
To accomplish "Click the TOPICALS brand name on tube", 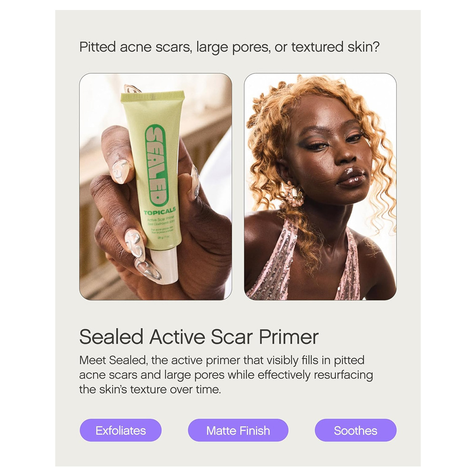I will click(159, 211).
